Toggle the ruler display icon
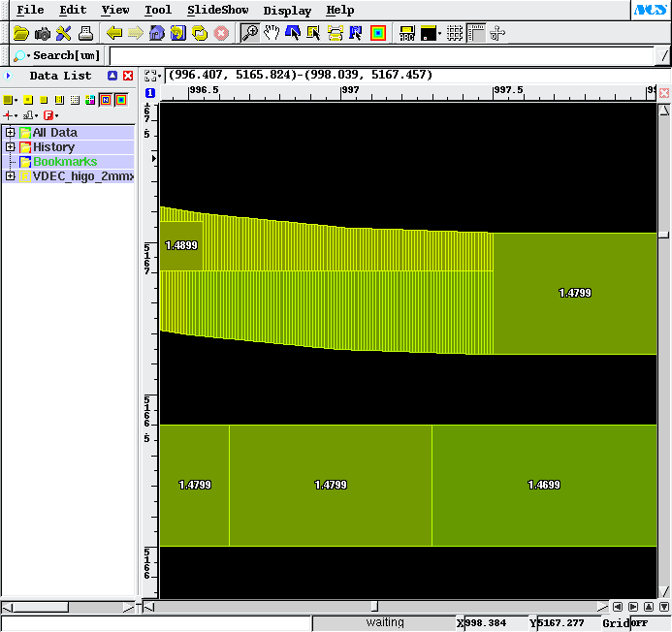The height and width of the screenshot is (632, 672). pos(476,33)
